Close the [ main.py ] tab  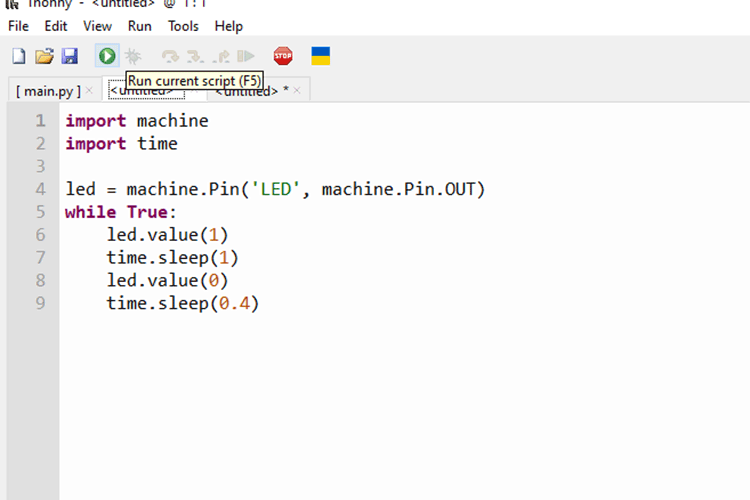point(89,90)
